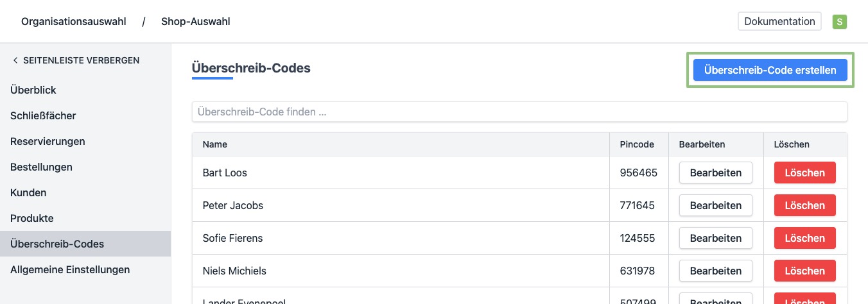The height and width of the screenshot is (304, 868).
Task: Edit Niels Michiels code
Action: pos(715,271)
